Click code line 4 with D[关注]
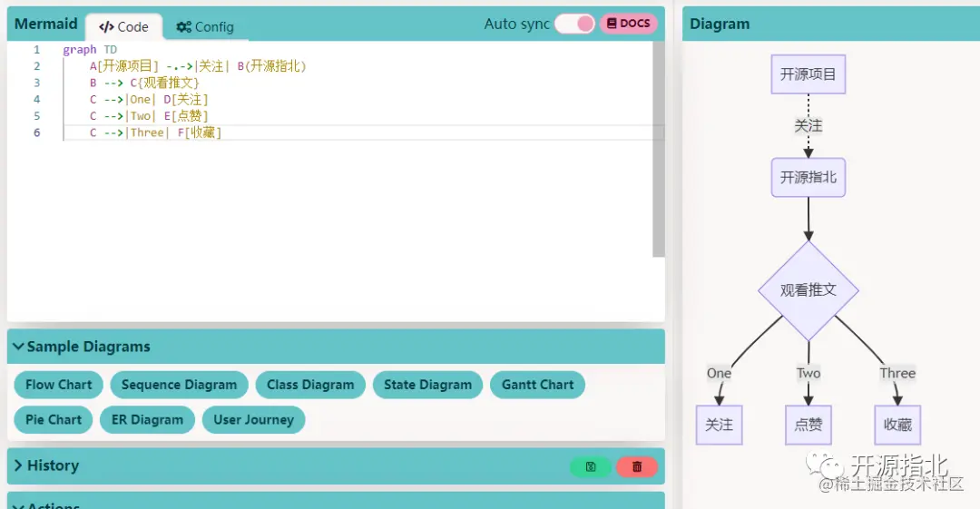Image resolution: width=980 pixels, height=509 pixels. pos(149,100)
